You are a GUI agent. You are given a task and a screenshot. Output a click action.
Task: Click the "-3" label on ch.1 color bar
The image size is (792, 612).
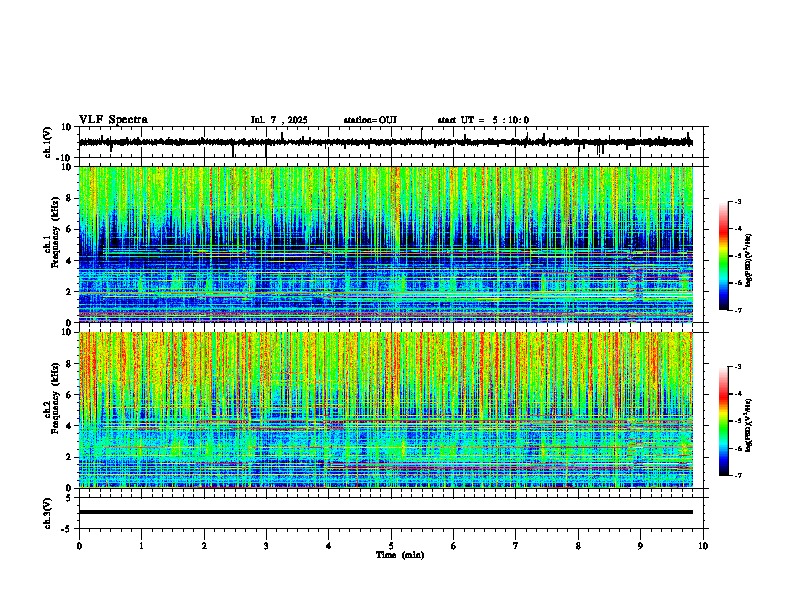737,201
